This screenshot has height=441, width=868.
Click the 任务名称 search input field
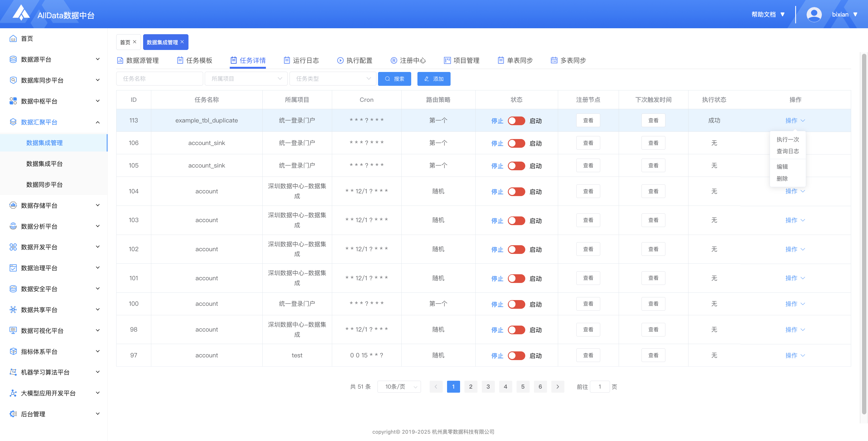pos(159,78)
